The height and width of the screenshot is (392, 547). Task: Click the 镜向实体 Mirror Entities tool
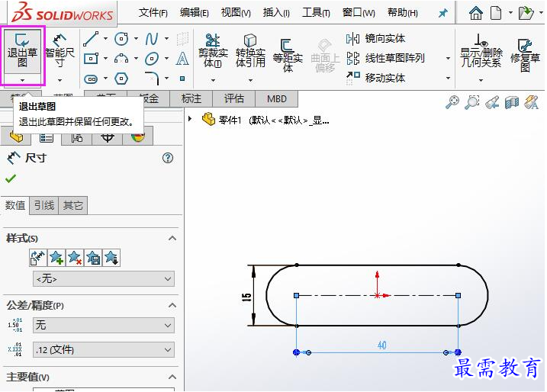coord(375,38)
